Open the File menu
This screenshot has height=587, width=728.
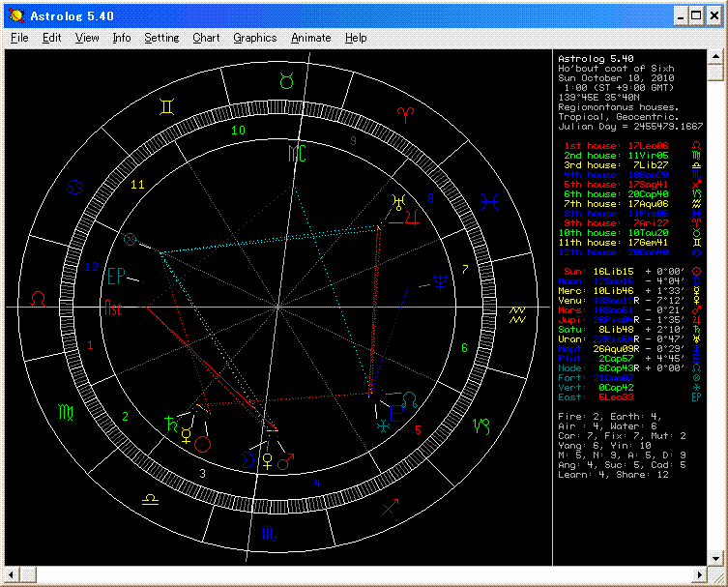(19, 38)
